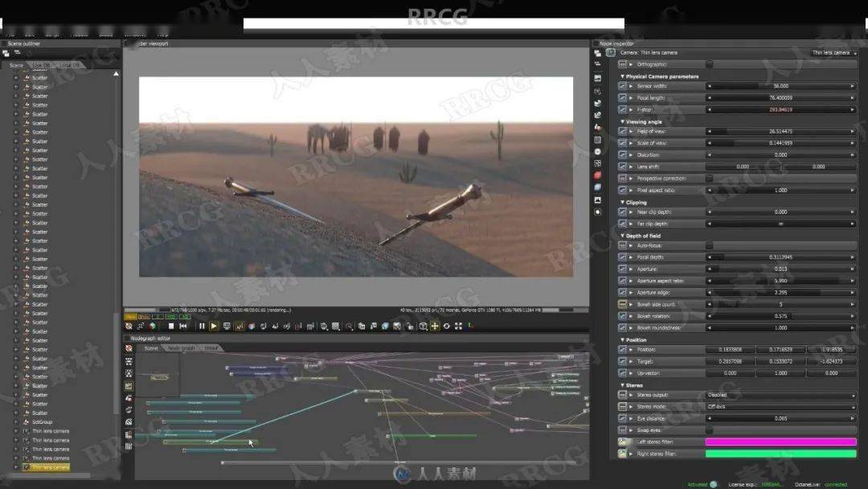The width and height of the screenshot is (868, 489).
Task: Open the Left stereo filter magenta swatch
Action: click(x=780, y=442)
